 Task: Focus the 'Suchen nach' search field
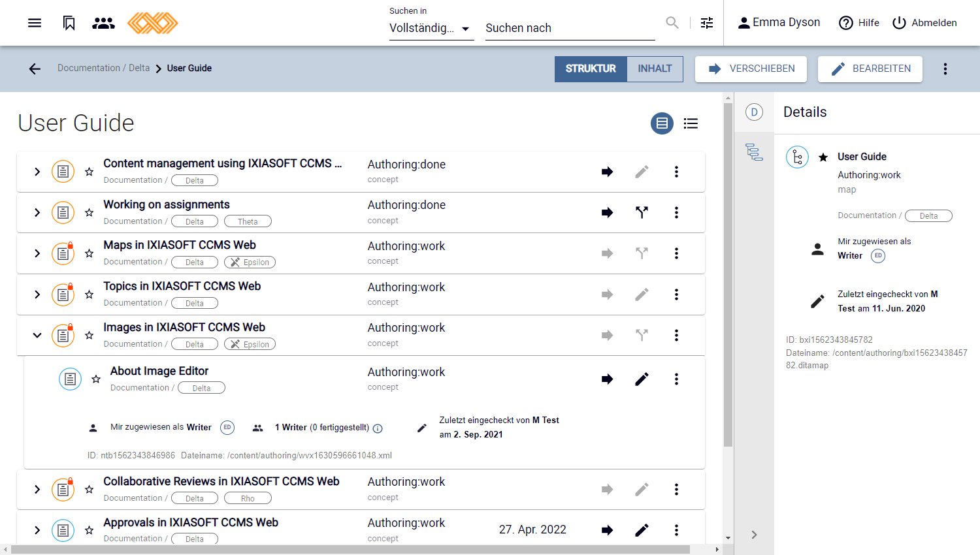click(570, 28)
